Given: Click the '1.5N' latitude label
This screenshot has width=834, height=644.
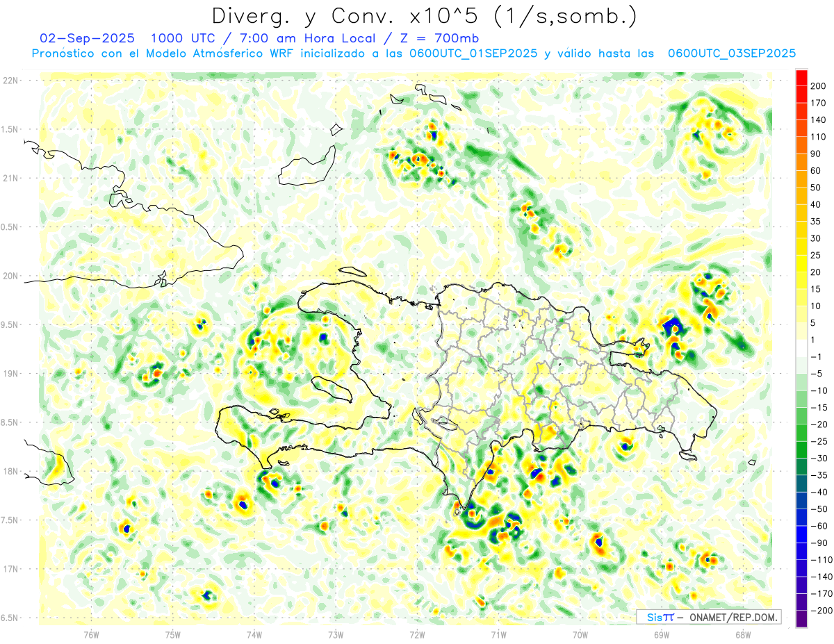Looking at the screenshot, I should pyautogui.click(x=10, y=129).
